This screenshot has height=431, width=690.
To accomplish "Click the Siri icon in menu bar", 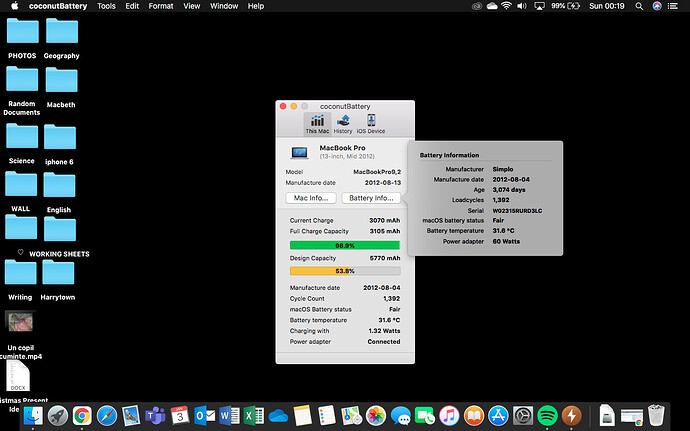I will pyautogui.click(x=657, y=6).
